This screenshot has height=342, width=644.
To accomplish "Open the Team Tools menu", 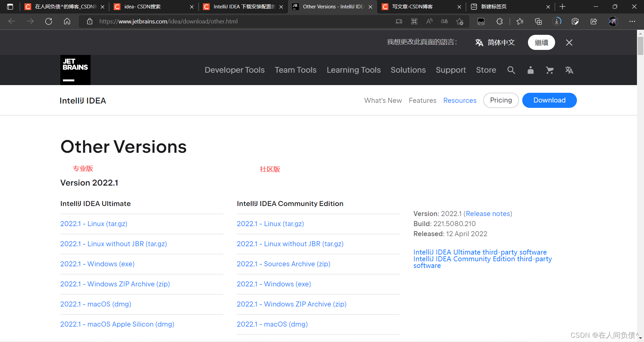I will point(296,70).
